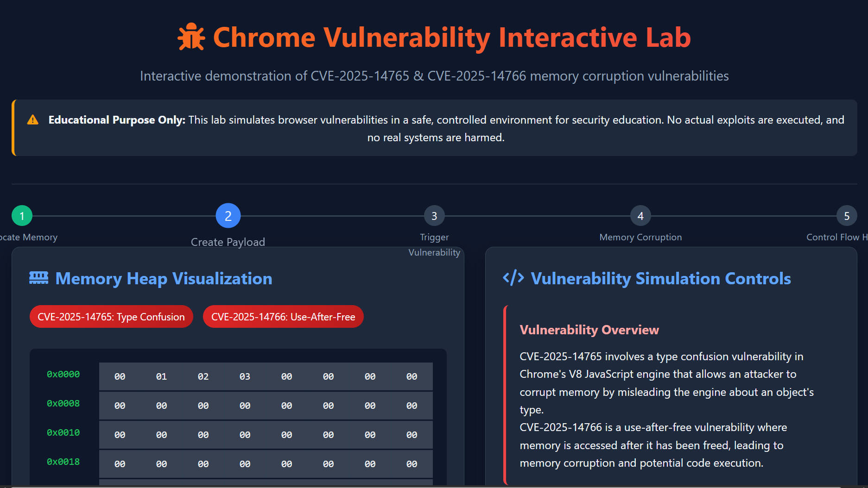Click the "Chrome Vulnerability Interactive Lab" title

[x=452, y=37]
